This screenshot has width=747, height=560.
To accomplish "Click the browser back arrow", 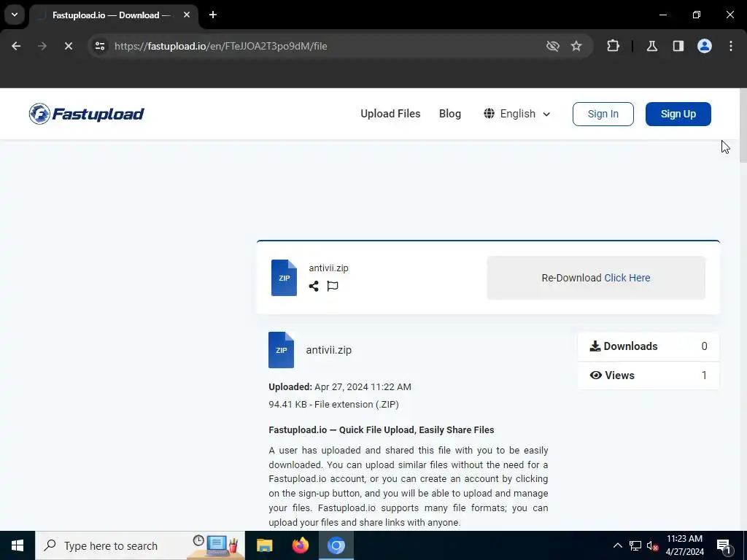I will [x=16, y=46].
